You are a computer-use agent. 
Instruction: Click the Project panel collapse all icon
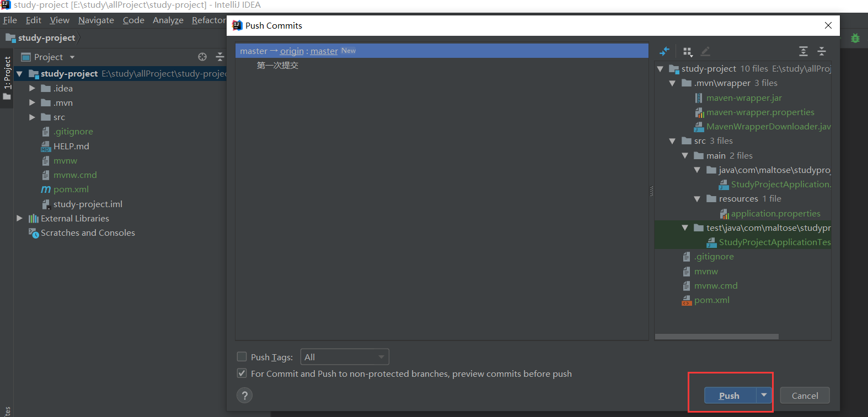220,57
